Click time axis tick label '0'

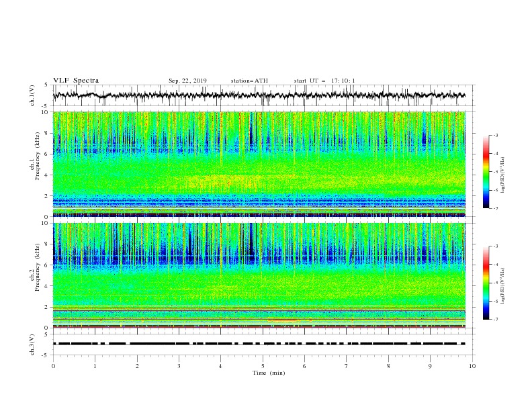(53, 366)
